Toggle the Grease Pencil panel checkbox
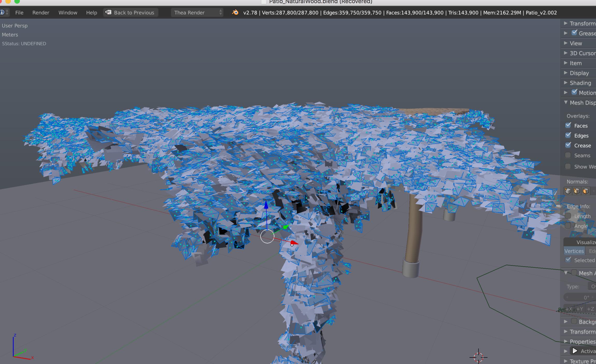The image size is (596, 364). point(574,33)
